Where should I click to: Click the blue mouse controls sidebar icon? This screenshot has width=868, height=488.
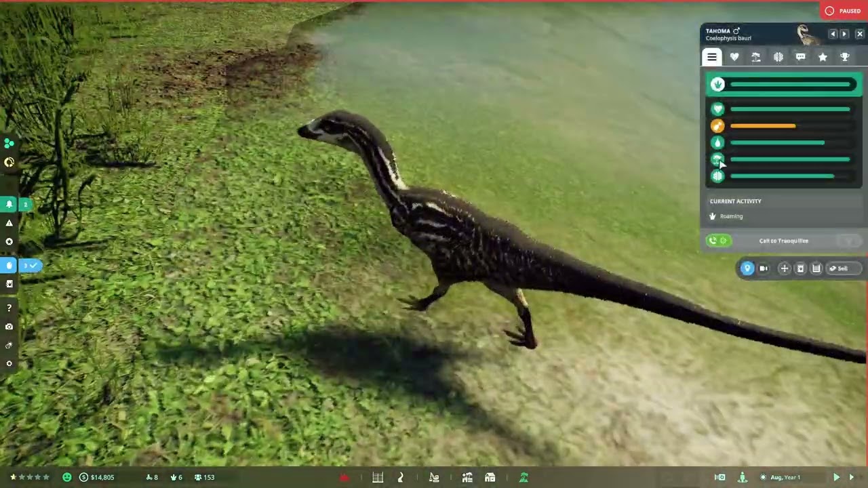(9, 266)
